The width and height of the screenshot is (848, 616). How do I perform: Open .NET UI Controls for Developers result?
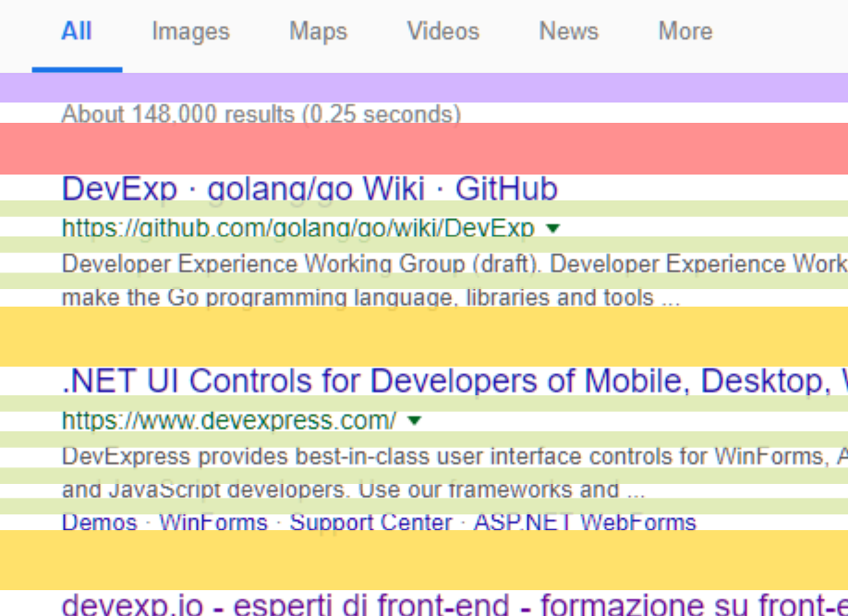coord(454,380)
